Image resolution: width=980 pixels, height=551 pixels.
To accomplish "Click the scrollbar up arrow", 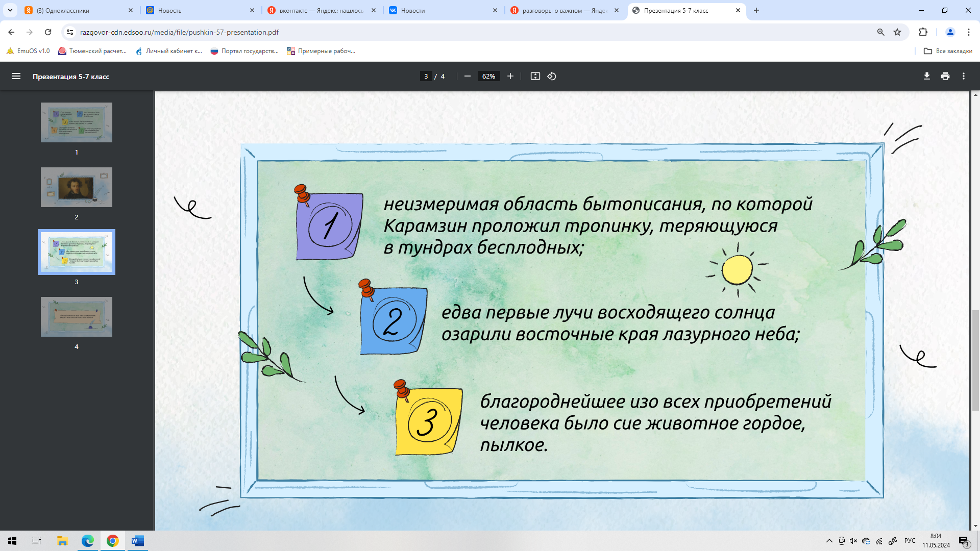I will click(975, 95).
